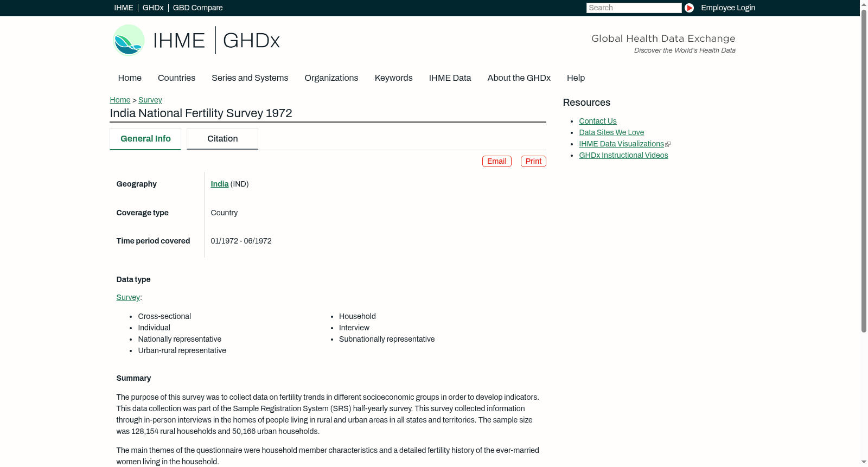This screenshot has width=868, height=467.
Task: Click the title India National Fertility Survey 1972
Action: (x=201, y=113)
